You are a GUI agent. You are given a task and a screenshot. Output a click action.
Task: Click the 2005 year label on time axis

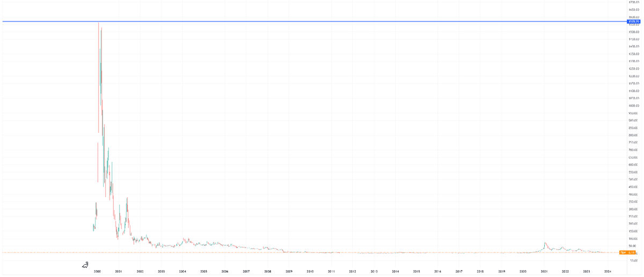pos(204,272)
